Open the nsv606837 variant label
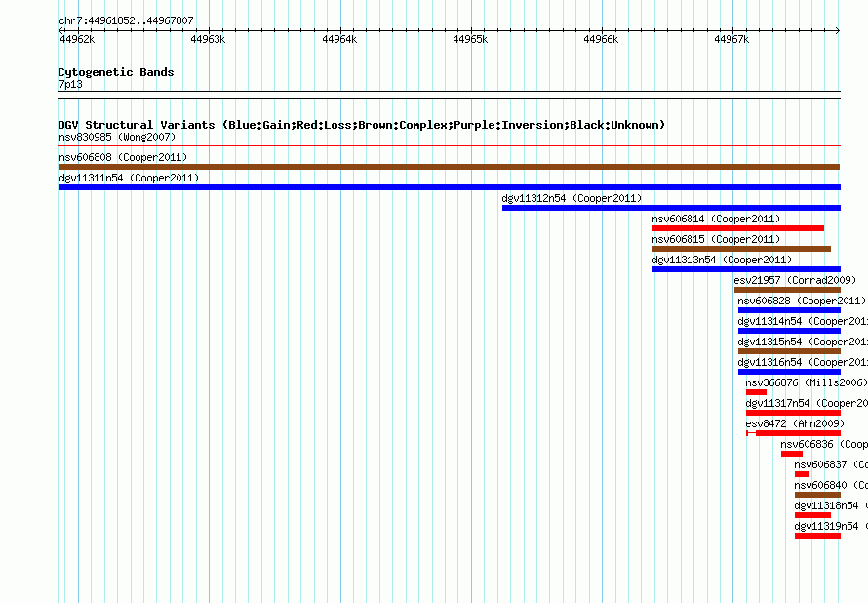The height and width of the screenshot is (603, 868). 831,464
